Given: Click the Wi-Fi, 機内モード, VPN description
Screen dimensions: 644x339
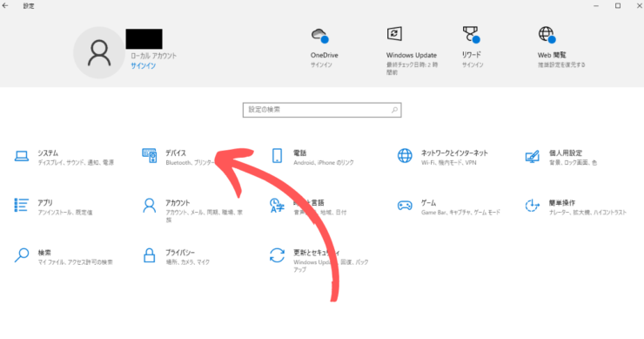Looking at the screenshot, I should (448, 162).
